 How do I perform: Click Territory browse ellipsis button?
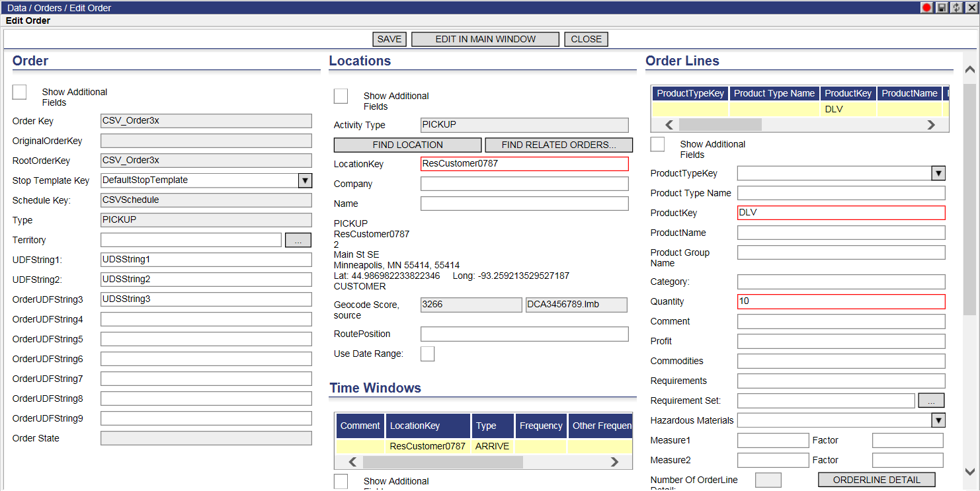[298, 240]
